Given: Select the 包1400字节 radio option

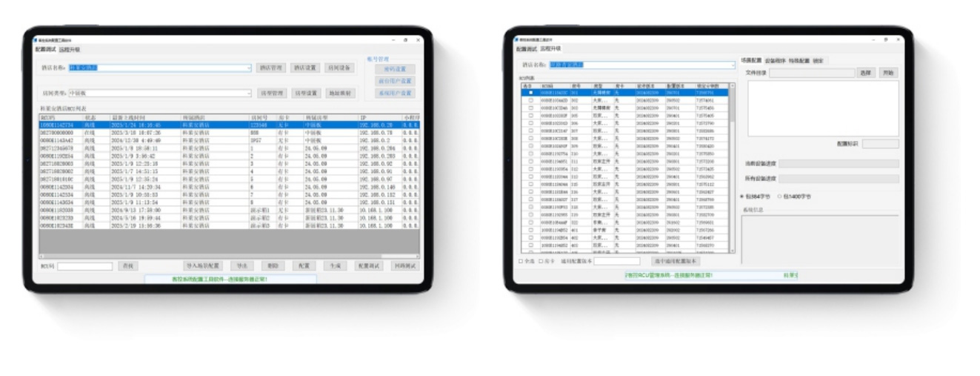Looking at the screenshot, I should (x=779, y=197).
